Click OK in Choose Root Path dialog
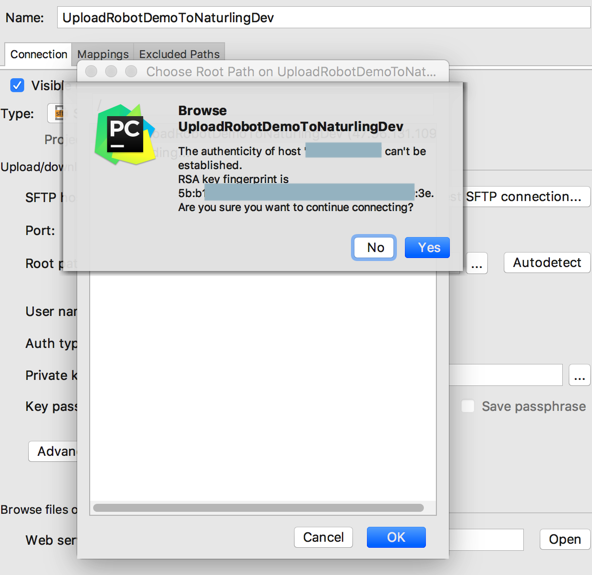The width and height of the screenshot is (592, 575). click(396, 537)
